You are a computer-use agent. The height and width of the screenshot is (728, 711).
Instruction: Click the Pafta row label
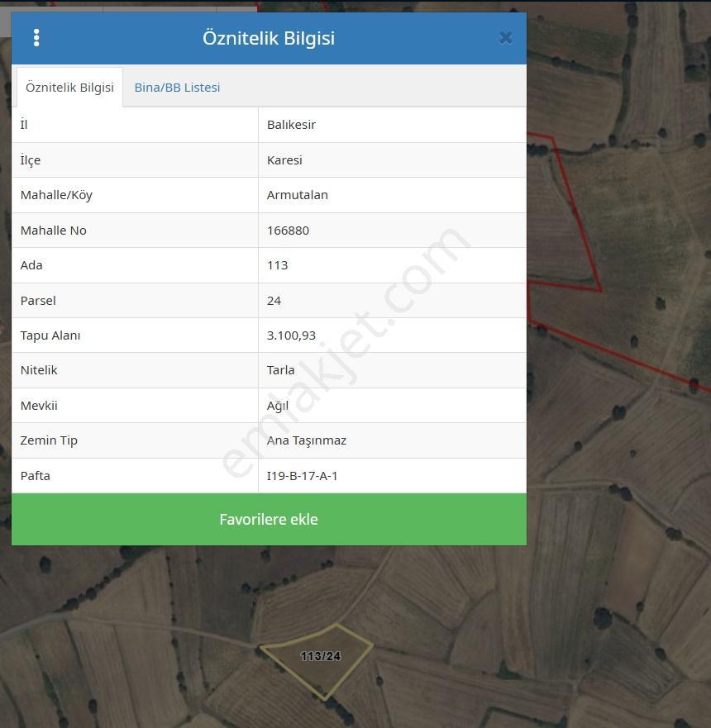tap(36, 476)
